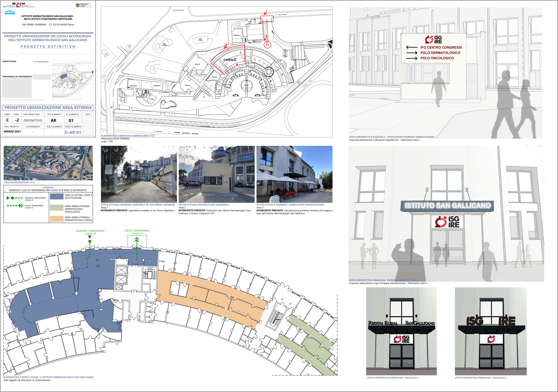
Task: Open the Vista 3 photo of the ambulatori entrance
Action: pos(294,174)
